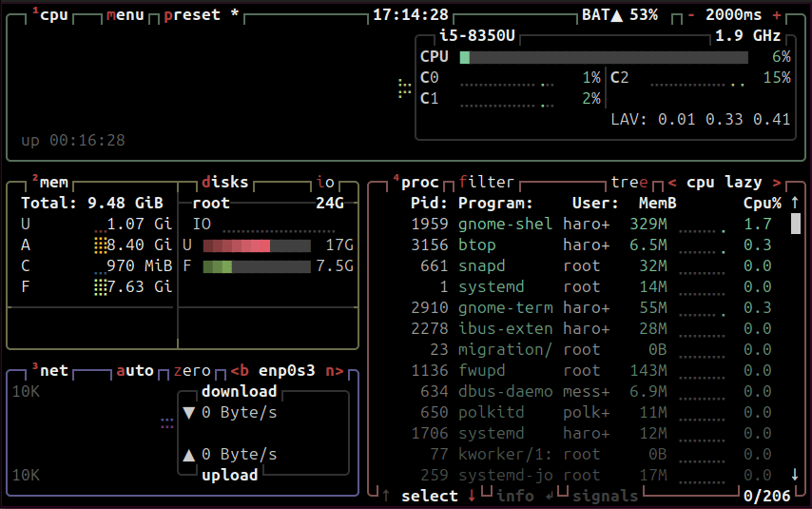This screenshot has width=812, height=509.
Task: Click the disk used red bar
Action: (237, 245)
